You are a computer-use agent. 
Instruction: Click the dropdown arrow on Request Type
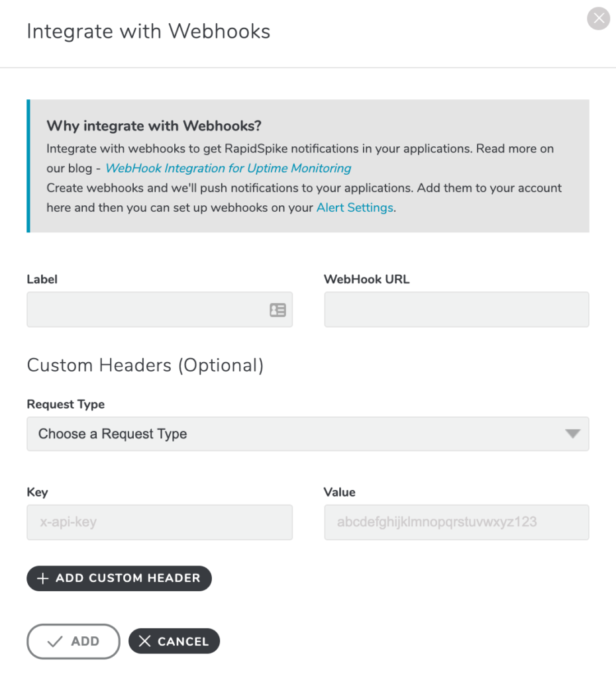(x=574, y=434)
